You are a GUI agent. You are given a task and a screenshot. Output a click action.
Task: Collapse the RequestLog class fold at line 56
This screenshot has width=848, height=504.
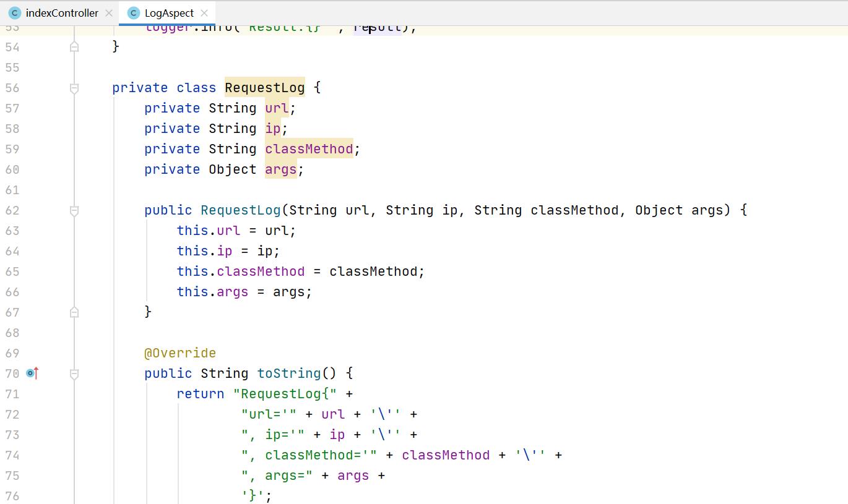pos(74,88)
